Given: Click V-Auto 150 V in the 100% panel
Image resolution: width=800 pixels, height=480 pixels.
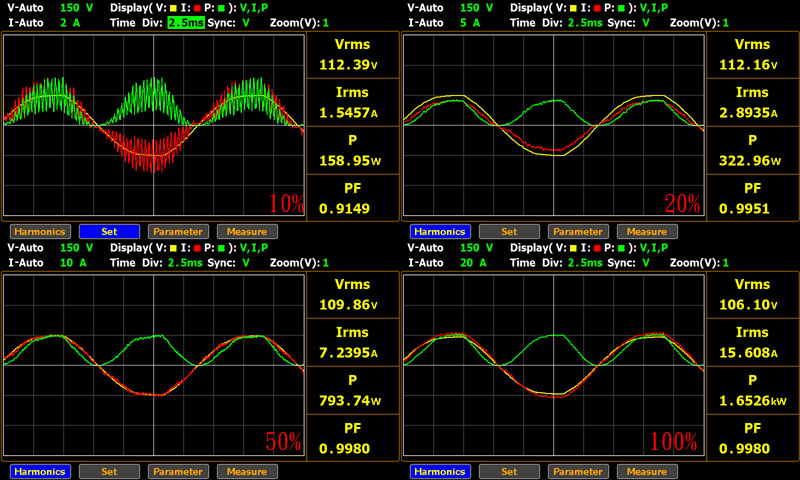Looking at the screenshot, I should [477, 248].
